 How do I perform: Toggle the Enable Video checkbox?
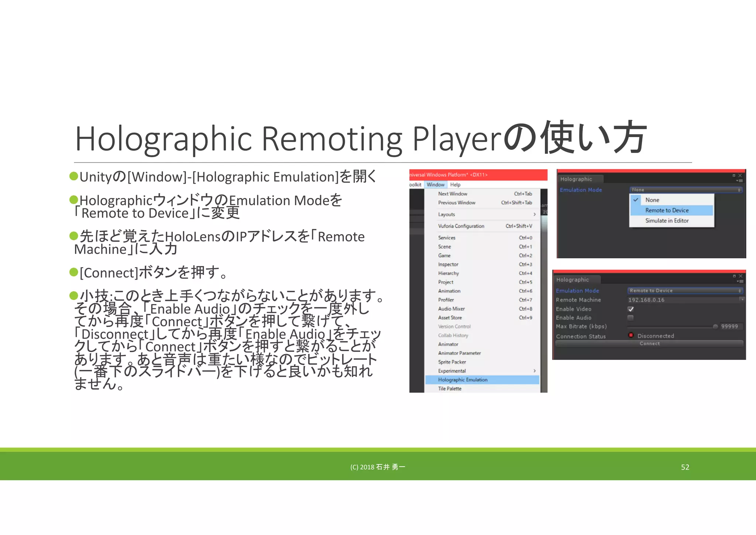pyautogui.click(x=631, y=309)
